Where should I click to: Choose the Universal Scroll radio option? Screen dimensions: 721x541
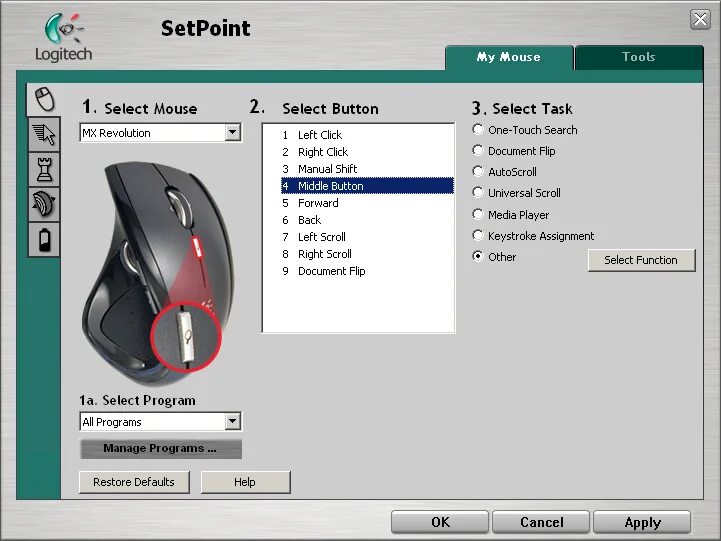[478, 193]
